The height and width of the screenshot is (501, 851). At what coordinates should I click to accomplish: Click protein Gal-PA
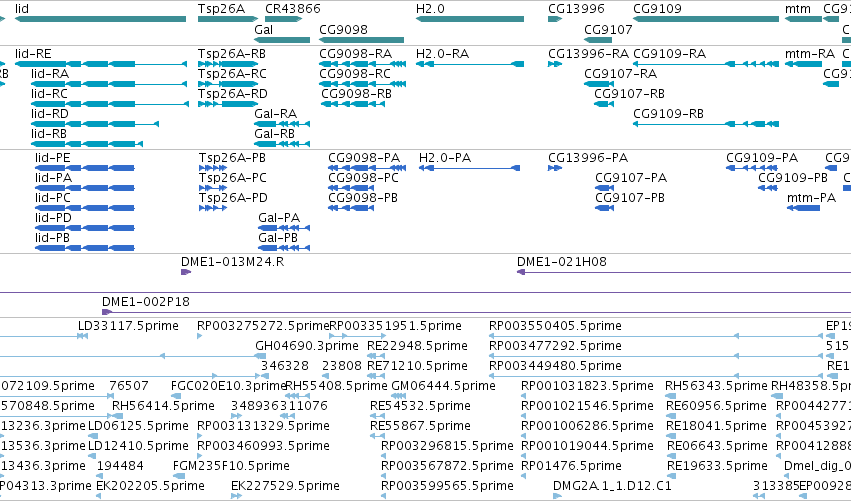(x=284, y=229)
